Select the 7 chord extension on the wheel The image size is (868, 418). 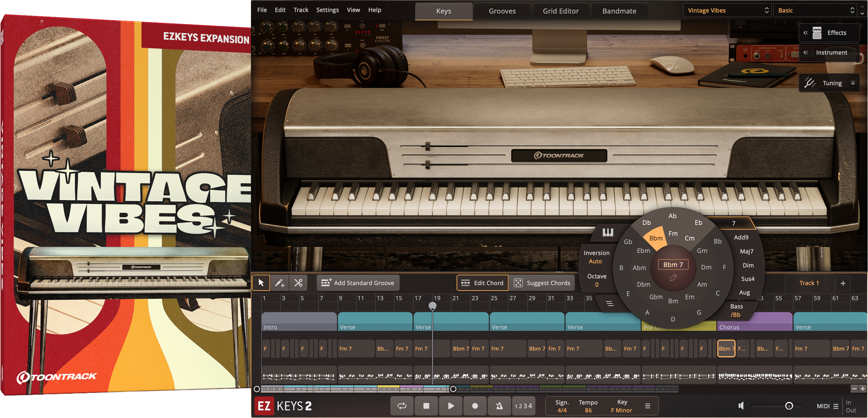pos(733,223)
